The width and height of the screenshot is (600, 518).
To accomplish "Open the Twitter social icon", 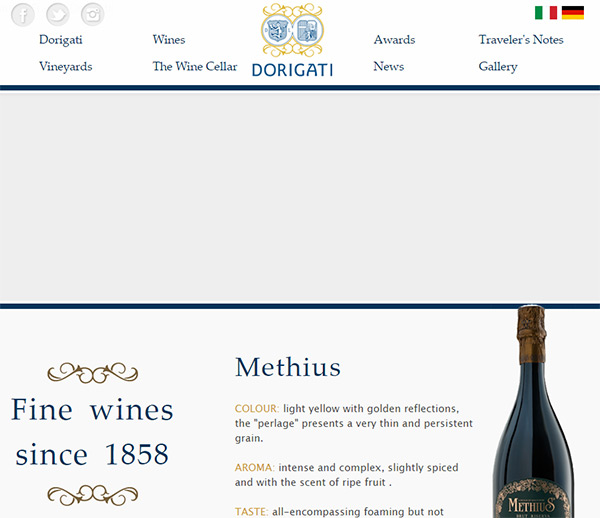I will (x=58, y=15).
